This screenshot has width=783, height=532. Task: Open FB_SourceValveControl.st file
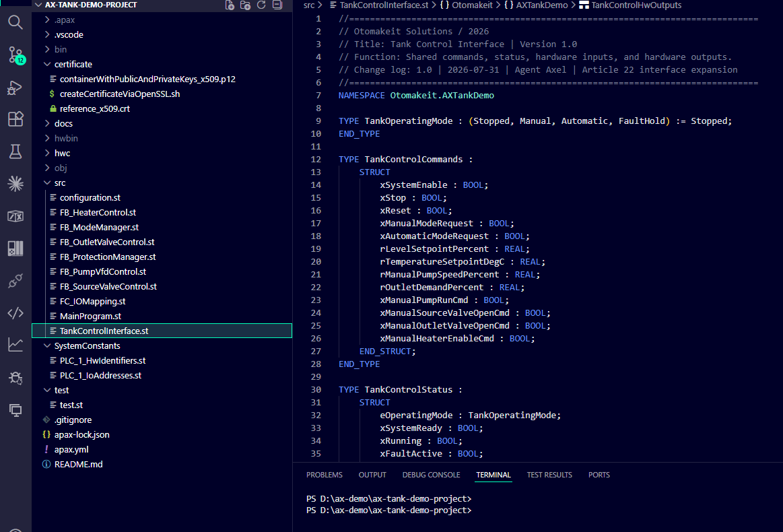point(162,287)
